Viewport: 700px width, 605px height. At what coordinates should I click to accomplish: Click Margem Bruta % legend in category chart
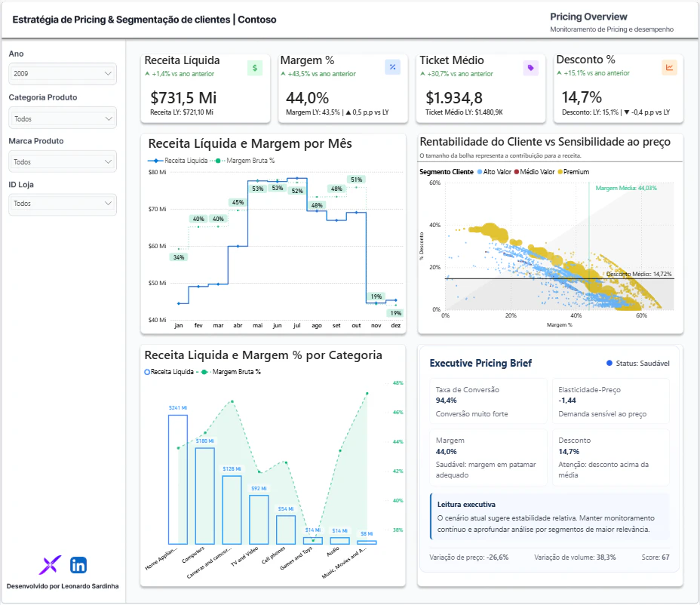pyautogui.click(x=230, y=372)
